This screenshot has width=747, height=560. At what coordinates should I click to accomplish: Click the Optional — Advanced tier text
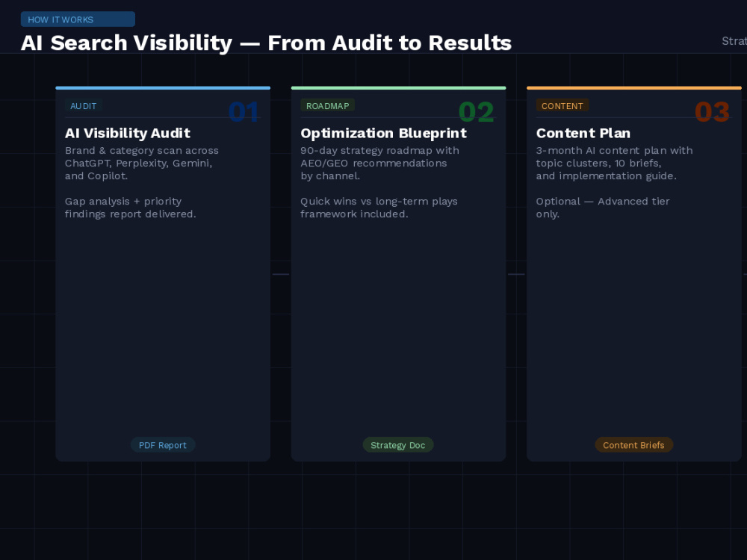click(603, 208)
